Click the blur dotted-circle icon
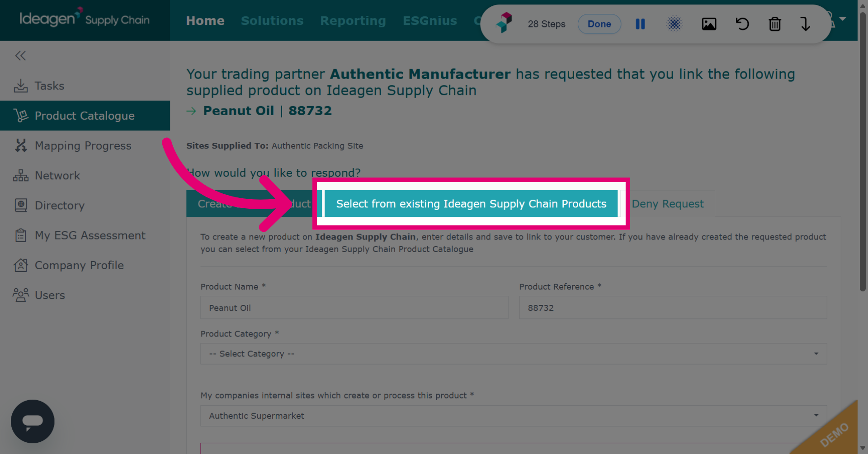Image resolution: width=868 pixels, height=454 pixels. click(674, 24)
